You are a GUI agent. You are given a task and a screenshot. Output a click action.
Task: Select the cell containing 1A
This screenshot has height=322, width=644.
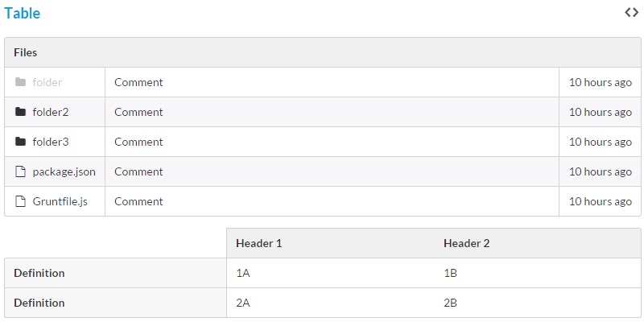tap(243, 273)
